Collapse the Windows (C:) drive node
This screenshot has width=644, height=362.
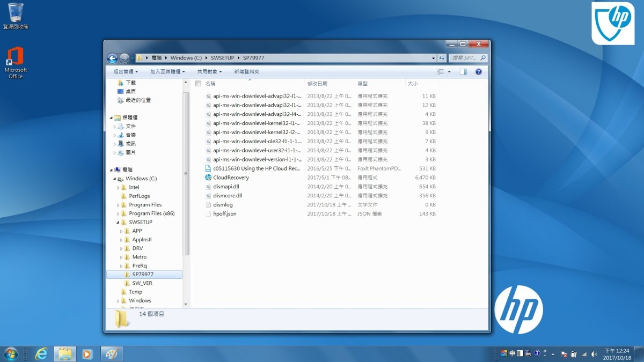114,179
